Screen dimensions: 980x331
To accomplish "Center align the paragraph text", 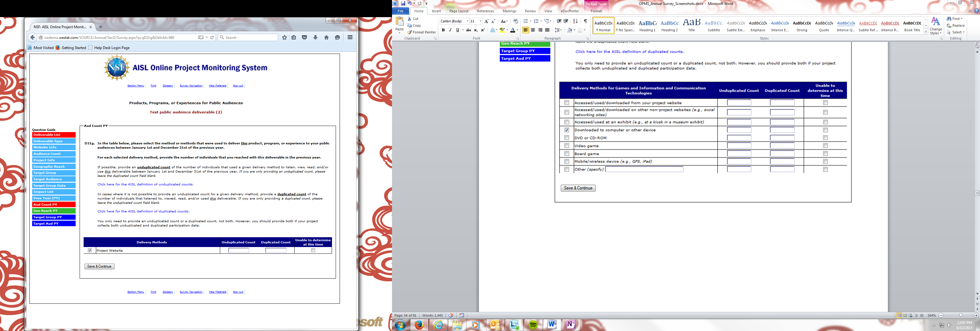I will (x=533, y=30).
